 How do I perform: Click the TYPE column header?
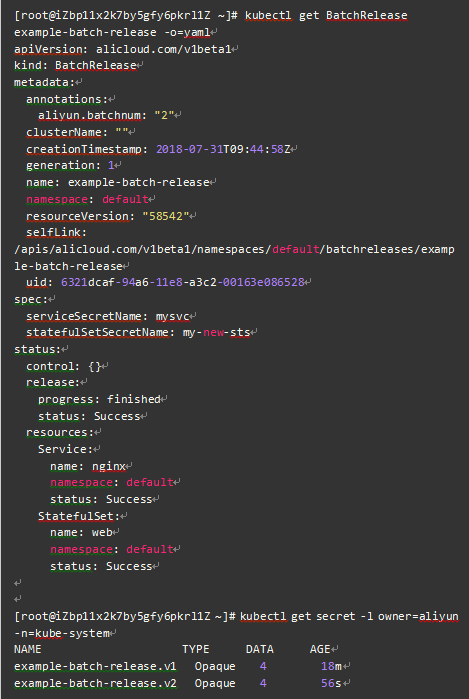(196, 650)
